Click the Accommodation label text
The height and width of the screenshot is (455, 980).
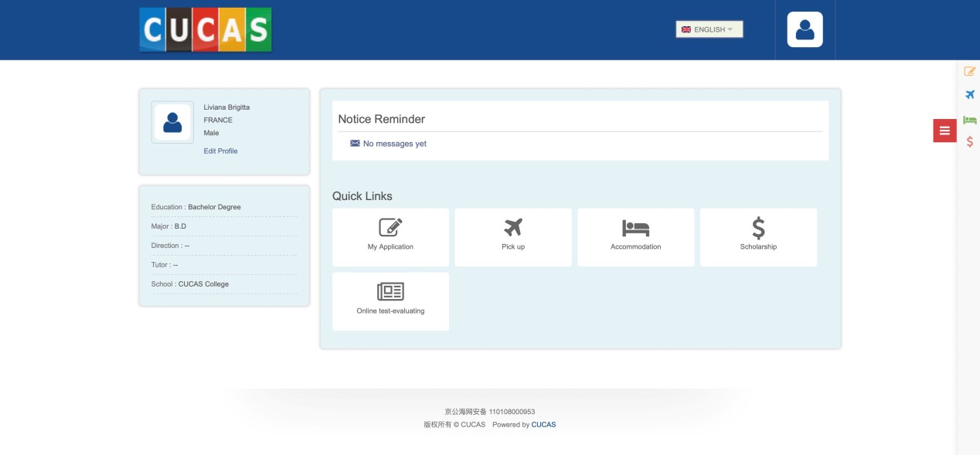pos(635,247)
